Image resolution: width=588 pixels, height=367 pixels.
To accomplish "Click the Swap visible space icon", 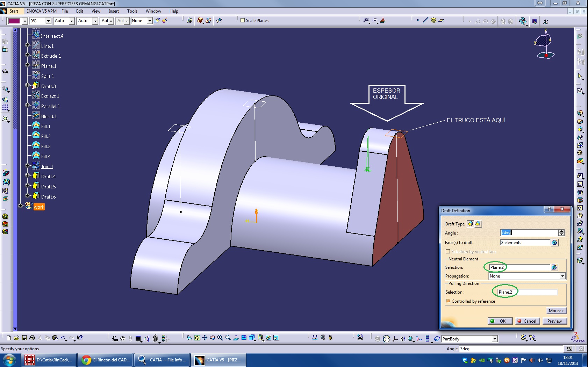I will (276, 338).
